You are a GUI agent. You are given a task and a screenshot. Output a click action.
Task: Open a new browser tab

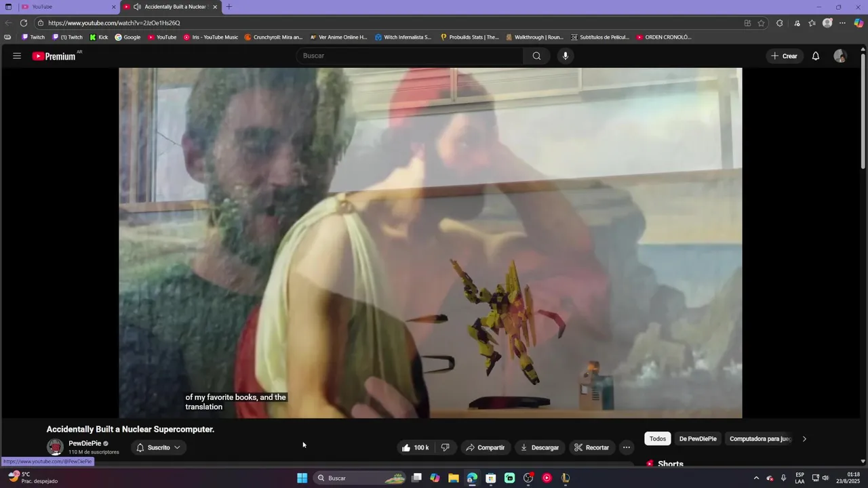coord(229,7)
